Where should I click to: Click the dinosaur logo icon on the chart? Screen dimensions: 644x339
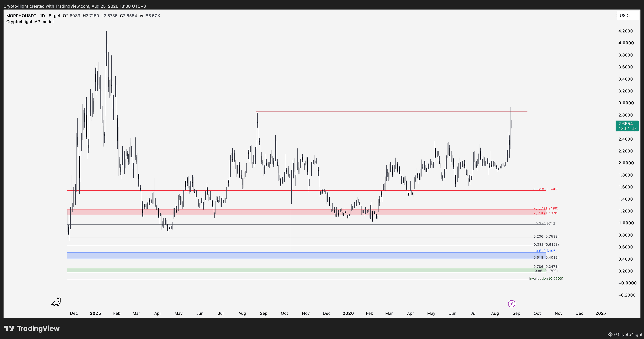(x=56, y=301)
